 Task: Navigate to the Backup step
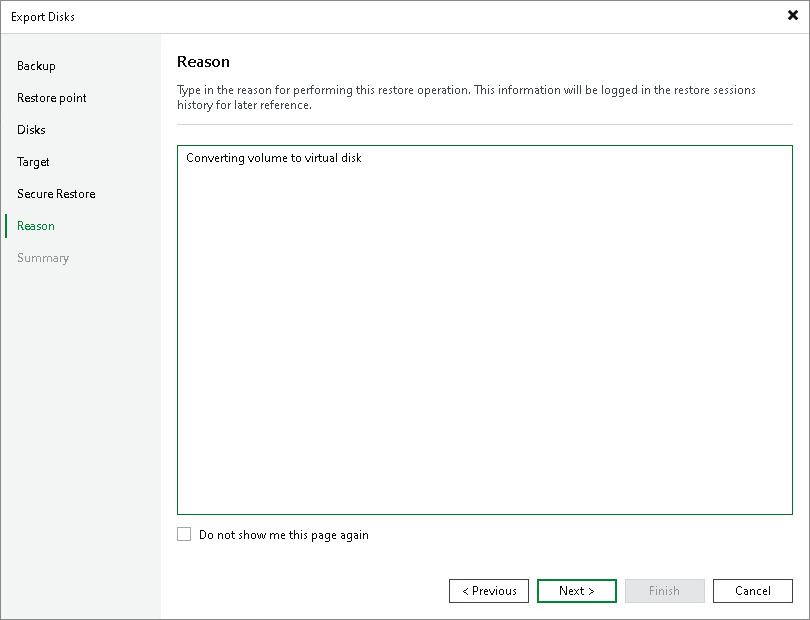point(36,66)
